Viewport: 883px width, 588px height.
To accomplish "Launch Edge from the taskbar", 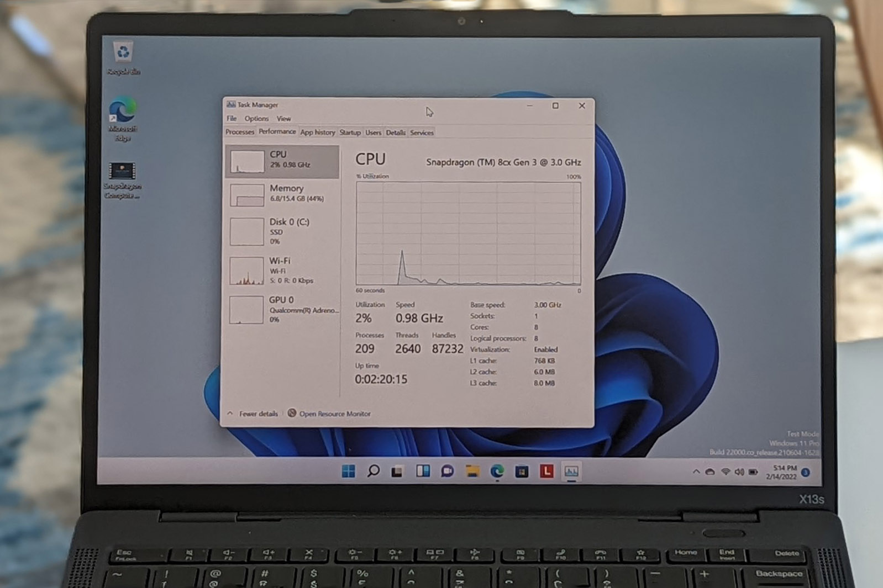I will click(x=497, y=471).
